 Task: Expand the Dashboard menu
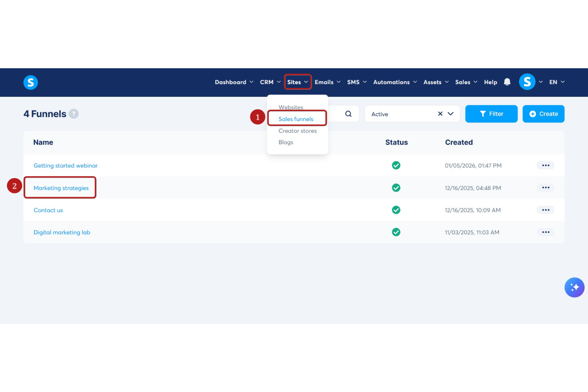click(x=234, y=82)
